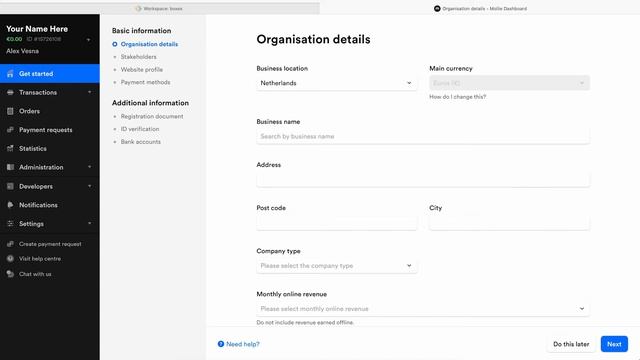Image resolution: width=640 pixels, height=360 pixels.
Task: Click the Notifications bell icon
Action: click(10, 205)
